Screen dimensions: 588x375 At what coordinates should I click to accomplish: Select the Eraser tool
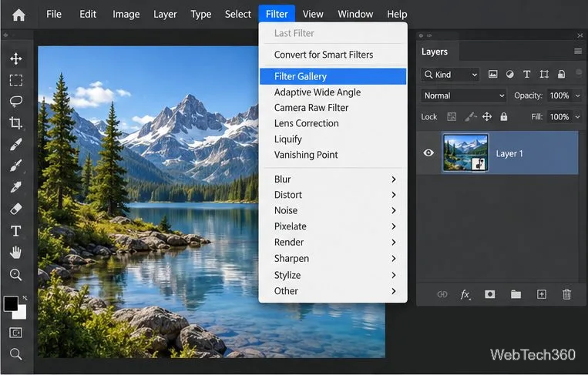(x=15, y=209)
